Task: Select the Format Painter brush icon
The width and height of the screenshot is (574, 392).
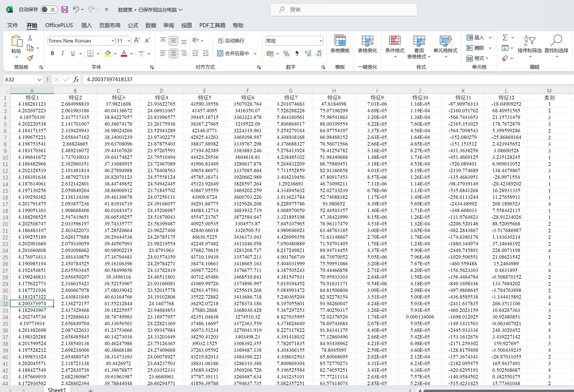Action: pyautogui.click(x=30, y=58)
